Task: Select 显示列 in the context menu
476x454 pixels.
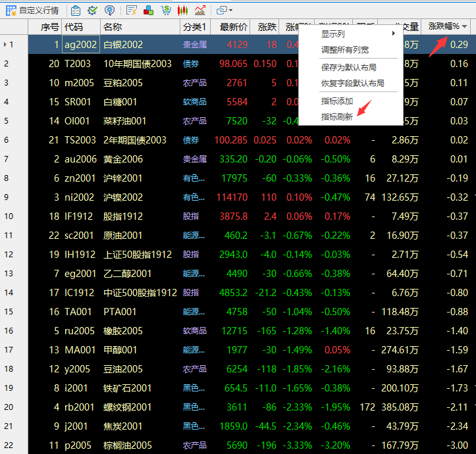Action: 333,34
